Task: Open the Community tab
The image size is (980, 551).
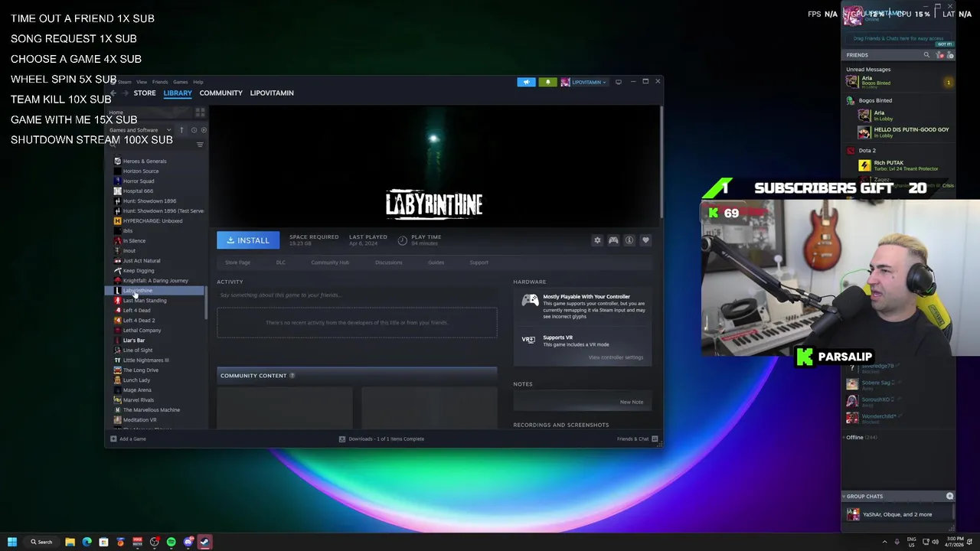Action: click(220, 93)
